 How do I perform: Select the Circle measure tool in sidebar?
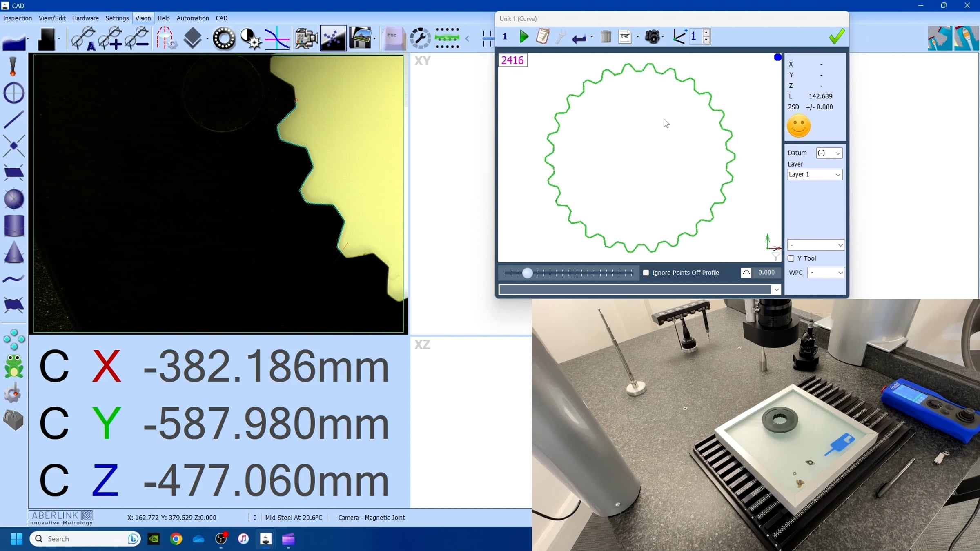(14, 93)
